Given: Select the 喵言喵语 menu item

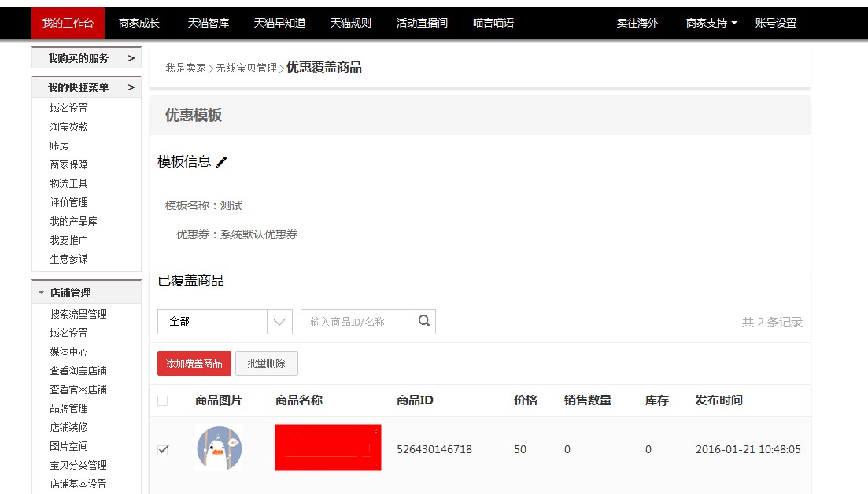Looking at the screenshot, I should (493, 24).
